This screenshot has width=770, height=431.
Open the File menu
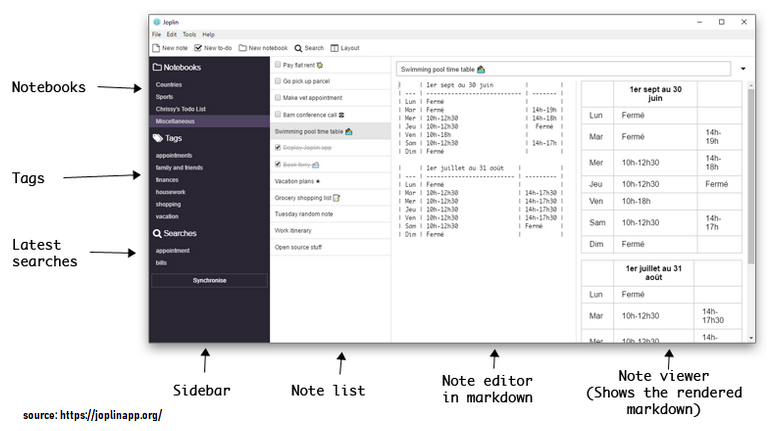(x=156, y=34)
